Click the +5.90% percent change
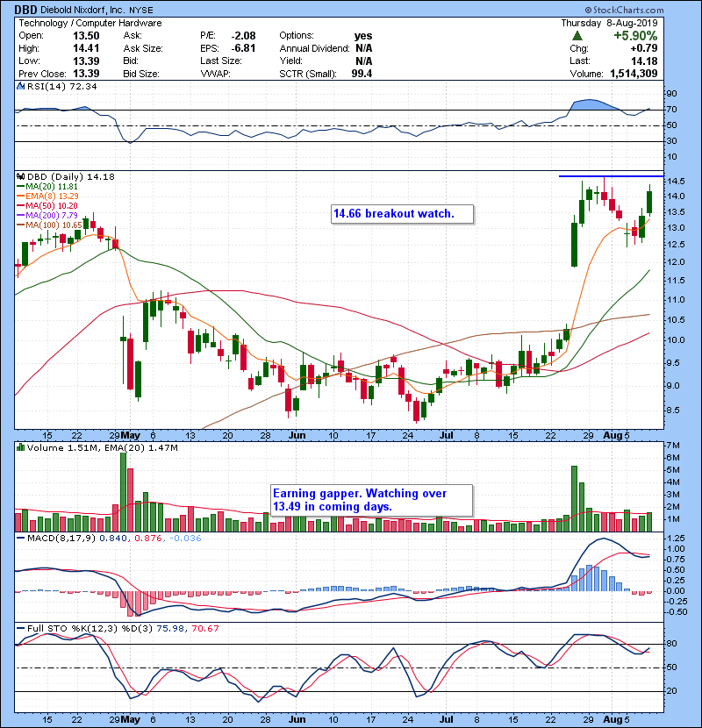This screenshot has width=702, height=728. tap(635, 36)
